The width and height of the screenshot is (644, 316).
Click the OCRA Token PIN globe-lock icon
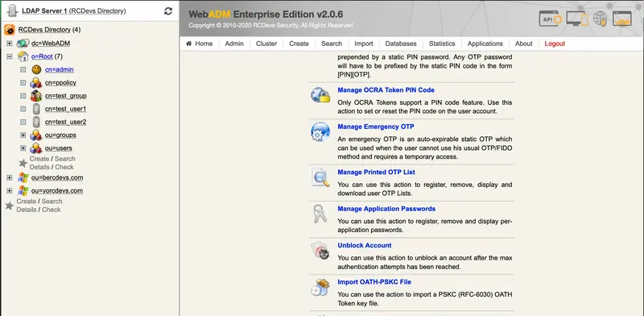click(x=320, y=95)
